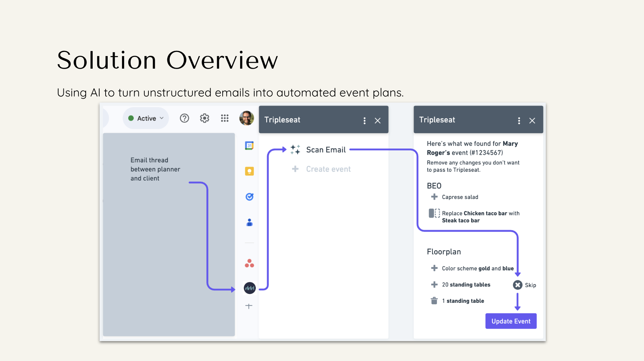Open the Active status dropdown
Screen dimensions: 644x361
click(146, 118)
